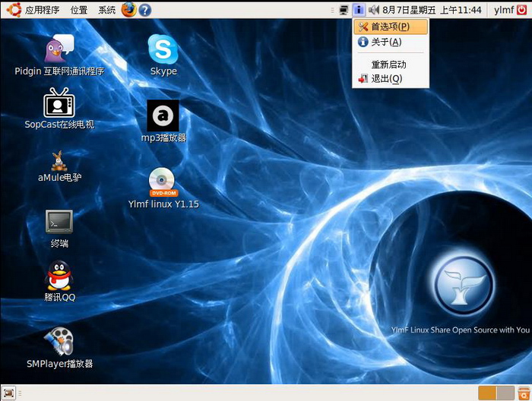Viewport: 532px width, 401px height.
Task: Choose 首选项(P) in the popup menu
Action: (391, 27)
